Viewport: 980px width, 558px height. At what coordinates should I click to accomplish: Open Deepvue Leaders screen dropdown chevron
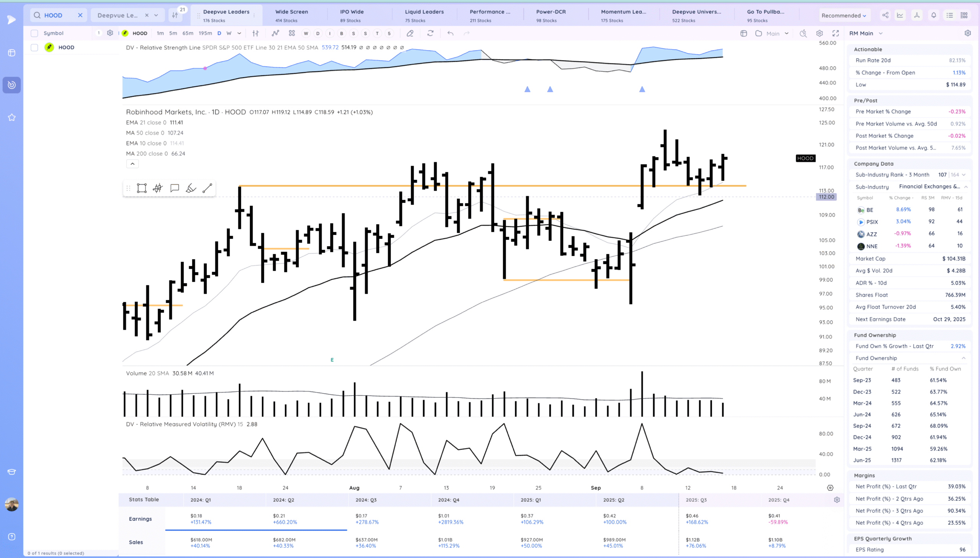point(156,15)
